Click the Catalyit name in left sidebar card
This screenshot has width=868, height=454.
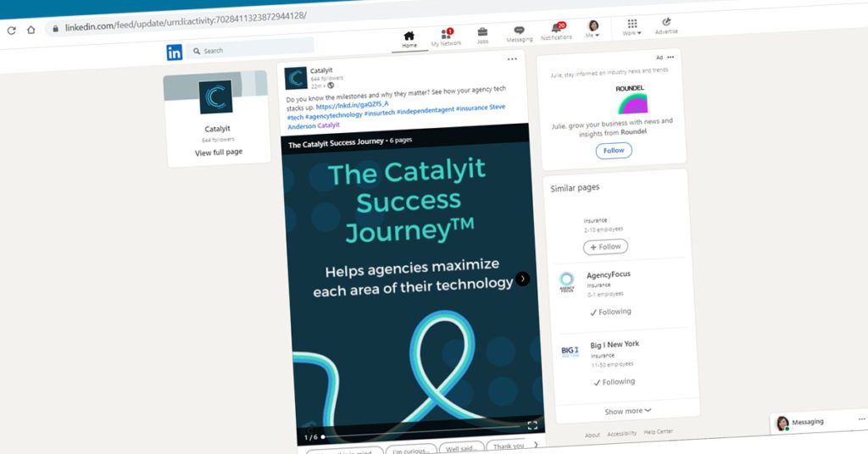point(218,129)
